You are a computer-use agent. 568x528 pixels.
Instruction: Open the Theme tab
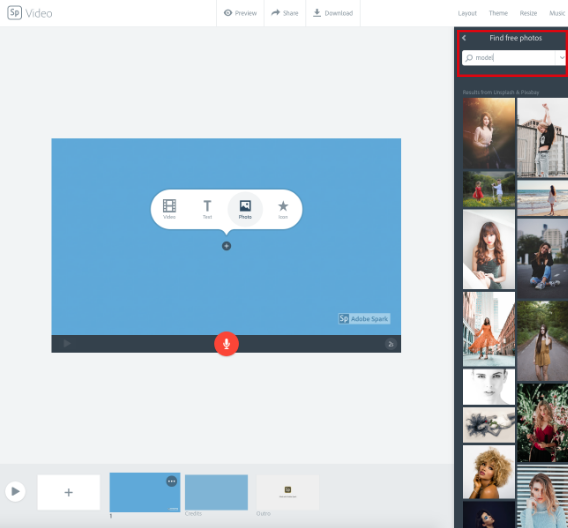[498, 13]
